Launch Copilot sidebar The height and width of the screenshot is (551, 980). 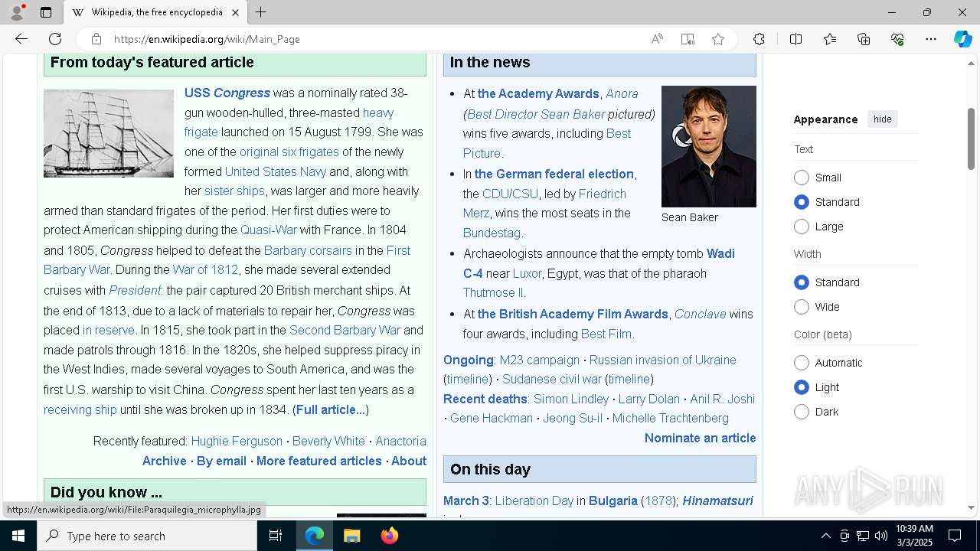pos(962,39)
